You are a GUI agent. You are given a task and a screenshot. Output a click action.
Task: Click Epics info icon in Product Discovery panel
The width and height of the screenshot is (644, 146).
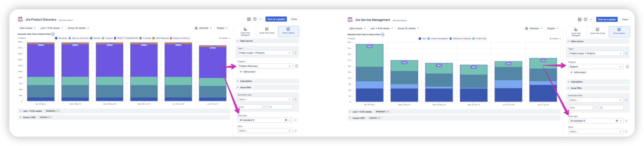click(x=295, y=131)
